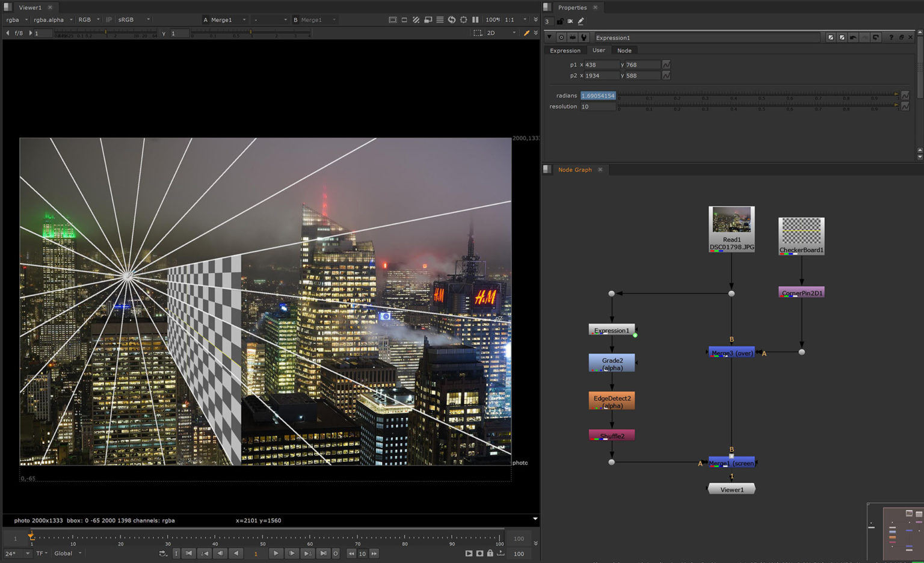
Task: Toggle the checkerboard background in the Viewer
Action: point(416,19)
